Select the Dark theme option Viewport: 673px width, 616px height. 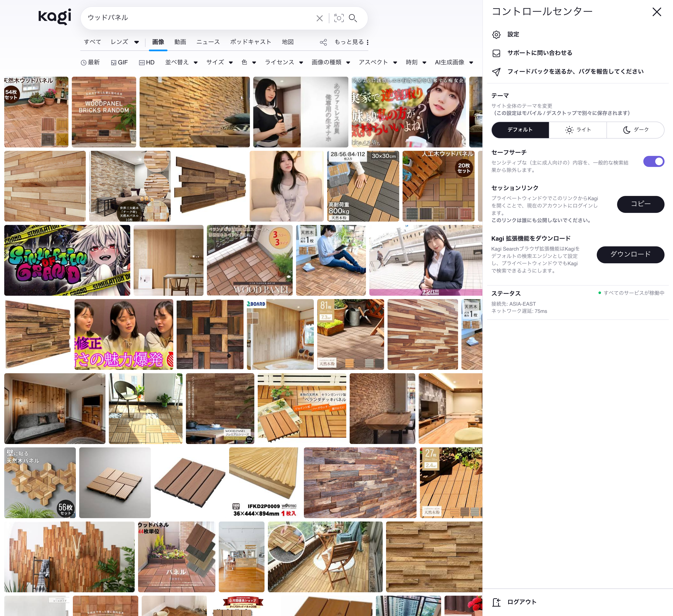click(635, 130)
